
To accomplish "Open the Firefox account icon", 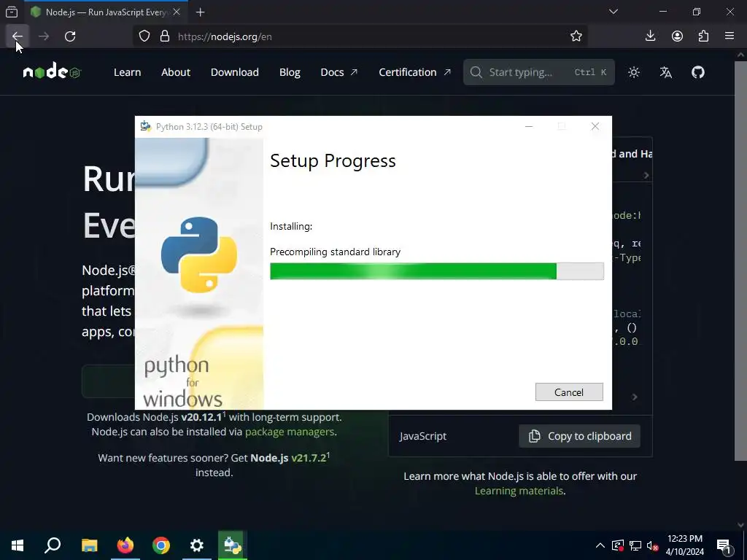I will click(x=677, y=36).
